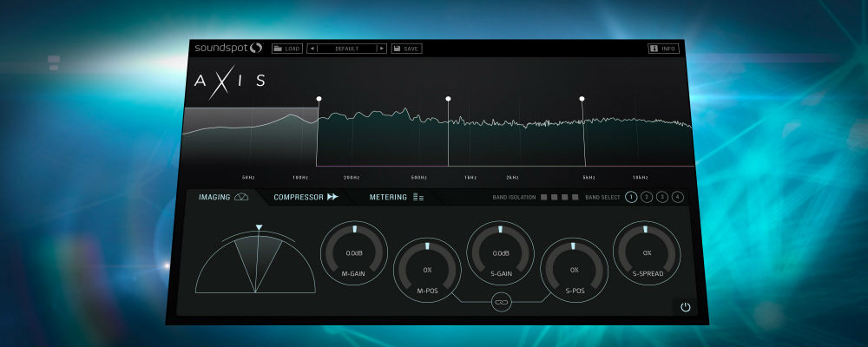
Task: Open the INFO panel
Action: 664,49
